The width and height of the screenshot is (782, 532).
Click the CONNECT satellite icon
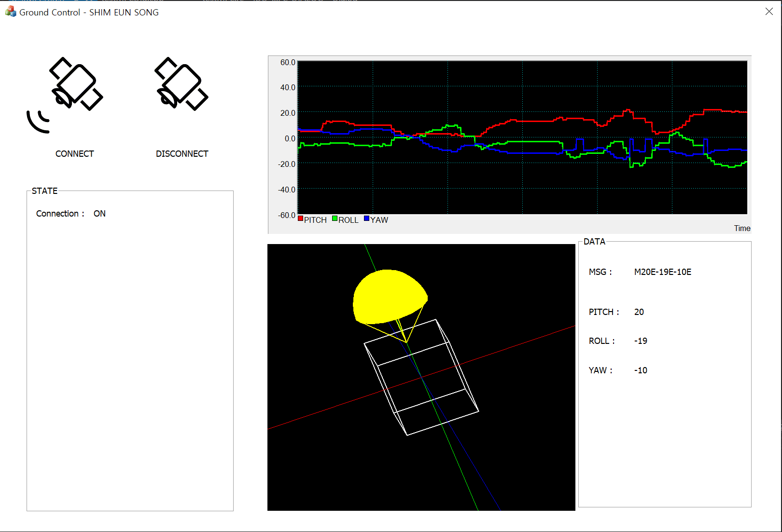[65, 95]
